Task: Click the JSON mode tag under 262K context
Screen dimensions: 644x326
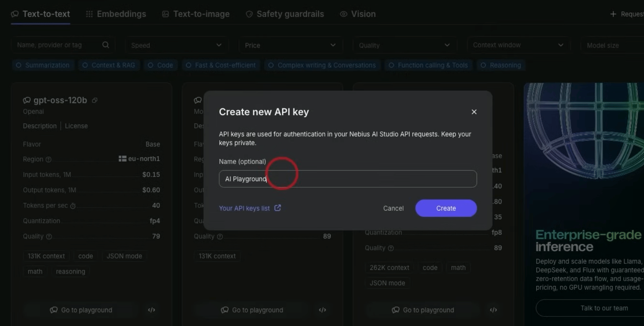Action: pos(387,283)
